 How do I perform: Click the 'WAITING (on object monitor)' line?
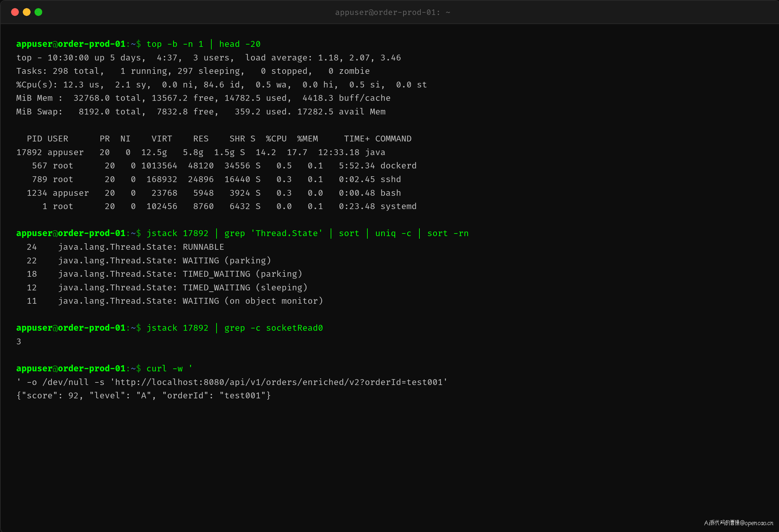click(175, 301)
